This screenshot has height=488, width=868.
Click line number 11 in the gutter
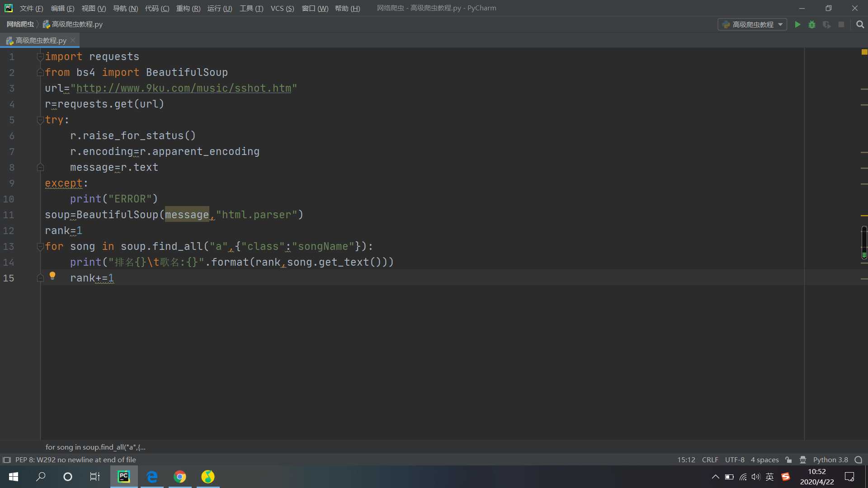[x=9, y=215]
